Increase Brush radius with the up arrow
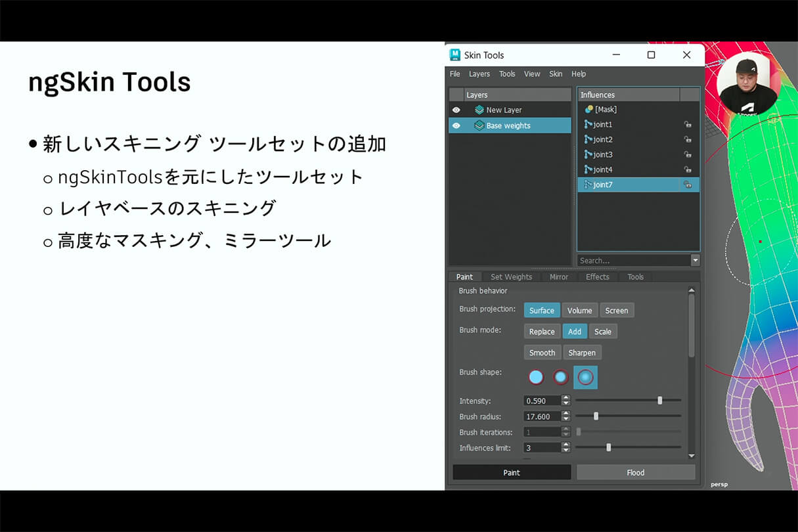The height and width of the screenshot is (532, 798). (566, 414)
